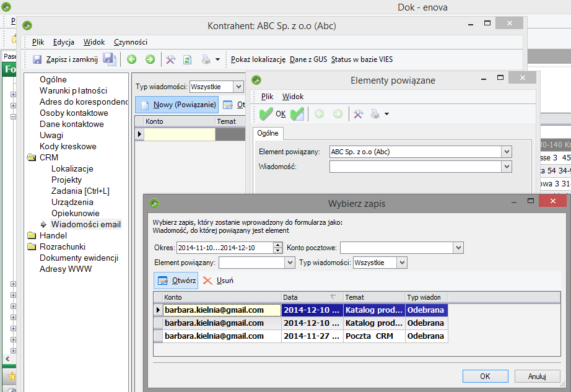Select Ogólne tab in Elementy powiązane
This screenshot has height=392, width=571.
click(x=268, y=133)
